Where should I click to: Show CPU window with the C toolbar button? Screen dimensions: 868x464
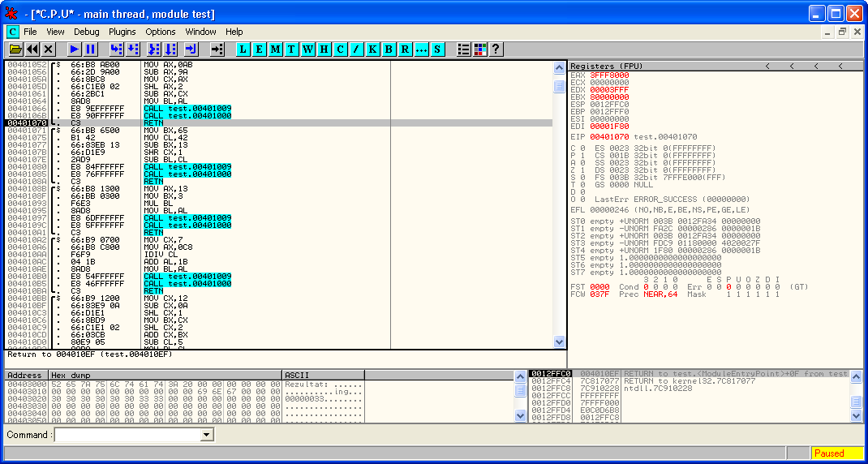tap(341, 49)
